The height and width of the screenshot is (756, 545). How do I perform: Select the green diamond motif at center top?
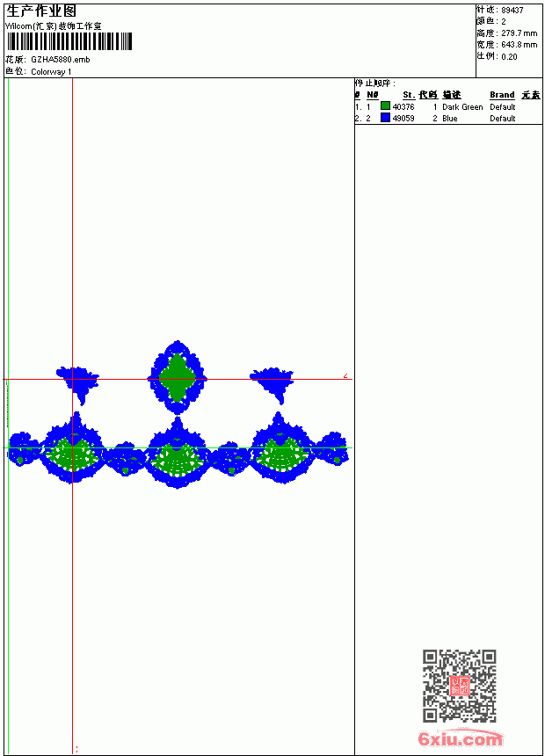tap(178, 378)
